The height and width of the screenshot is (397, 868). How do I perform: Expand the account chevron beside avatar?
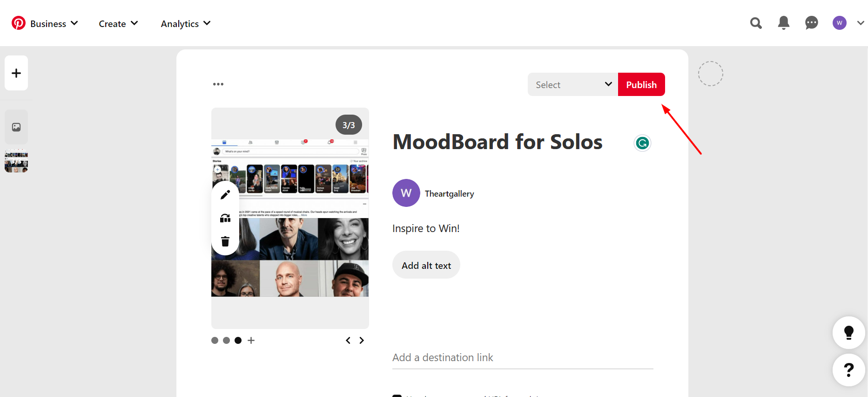(x=861, y=23)
